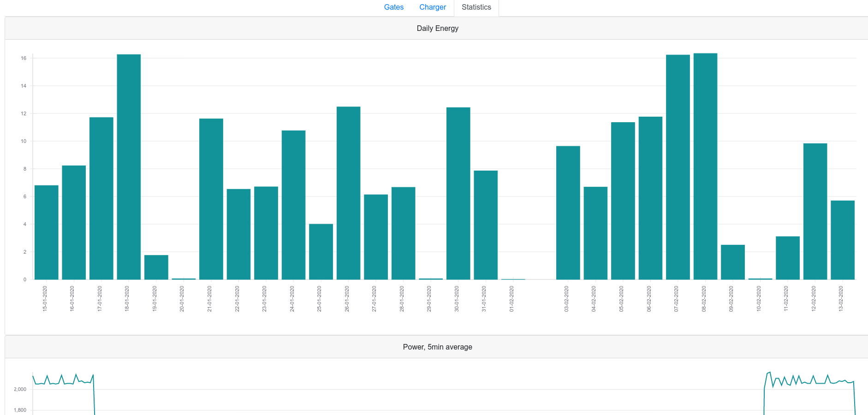The height and width of the screenshot is (415, 868).
Task: Choose the bar for 11-02-2020
Action: pos(788,258)
